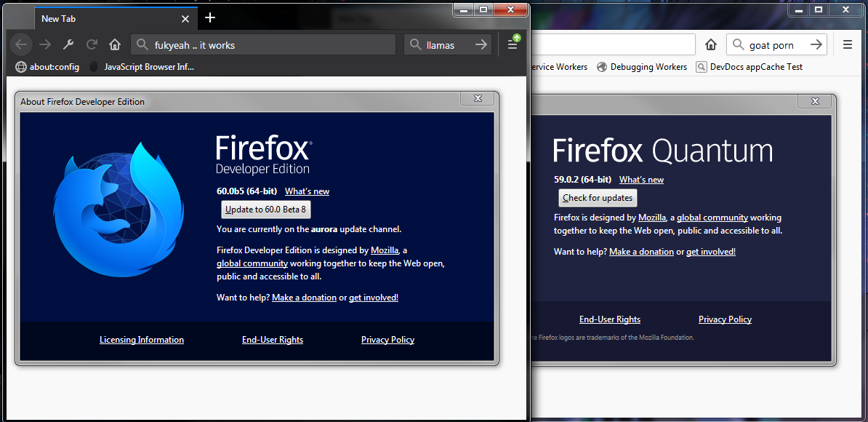Click the forward arrow in Developer Edition toolbar
This screenshot has height=422, width=868.
click(x=45, y=45)
